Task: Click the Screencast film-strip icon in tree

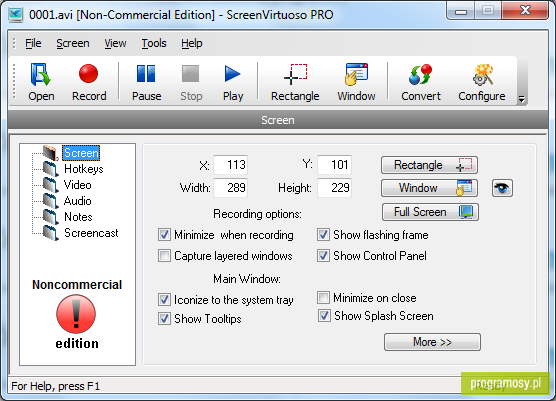Action: click(51, 233)
